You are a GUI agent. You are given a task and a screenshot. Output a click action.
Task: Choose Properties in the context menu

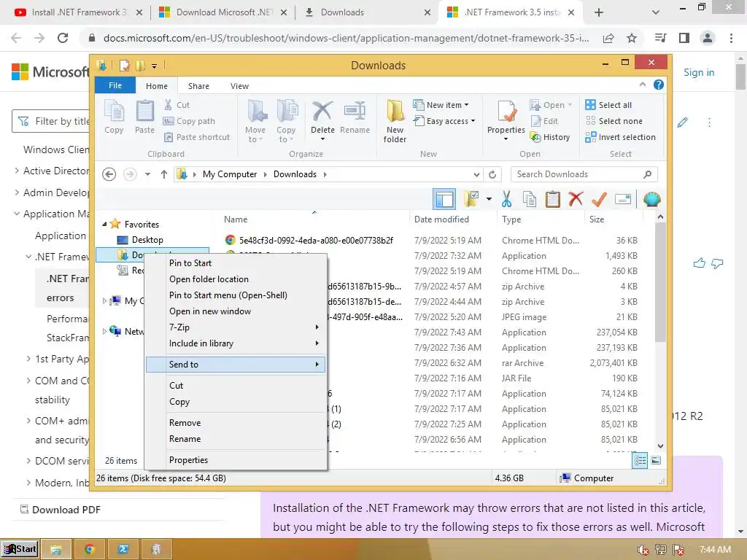pos(236,460)
